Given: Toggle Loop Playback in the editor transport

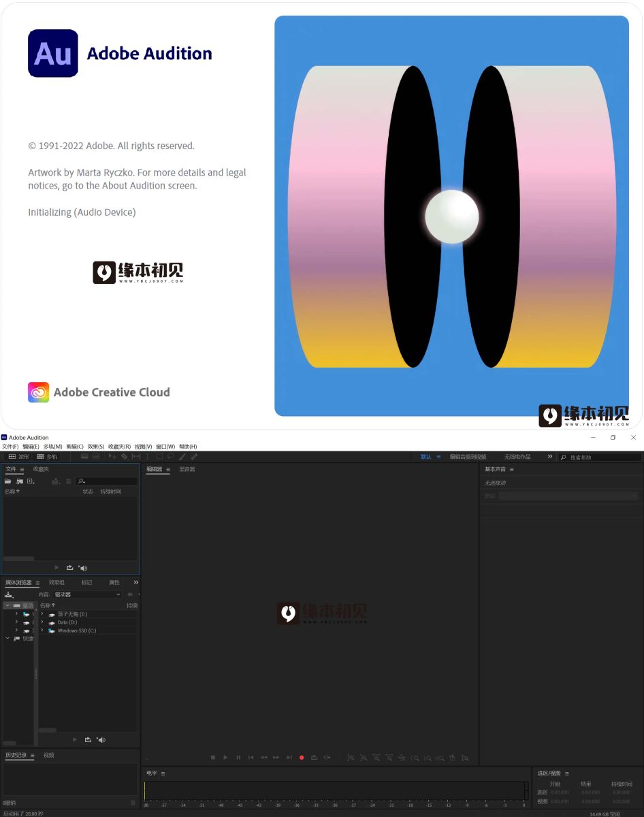Looking at the screenshot, I should coord(314,758).
